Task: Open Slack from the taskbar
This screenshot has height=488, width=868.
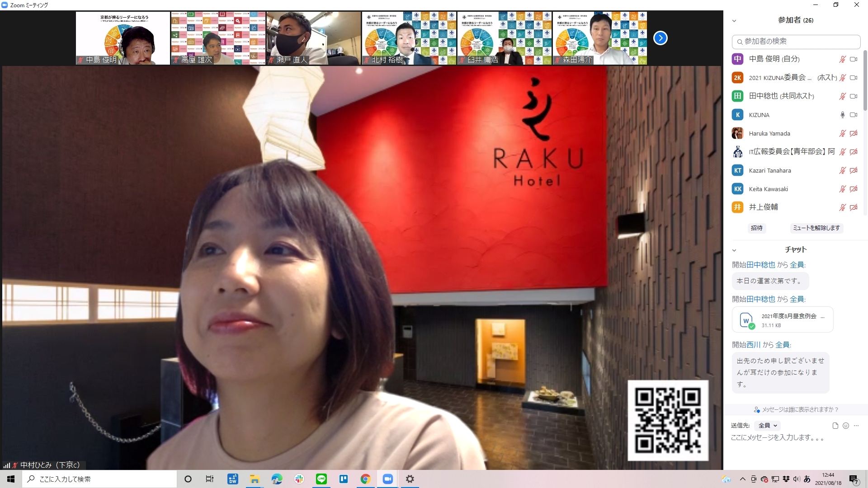Action: pos(299,479)
